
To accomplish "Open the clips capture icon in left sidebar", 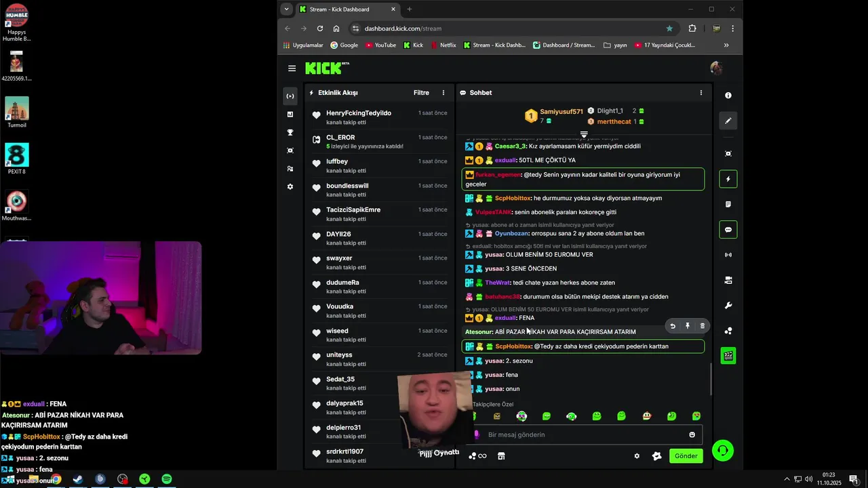I will (x=290, y=150).
